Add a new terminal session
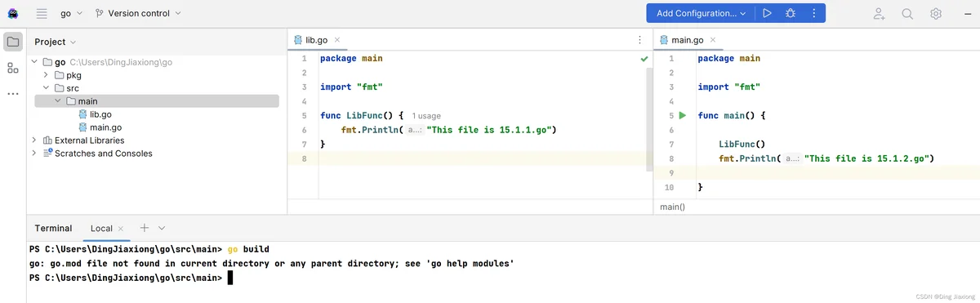Screen dimensions: 980x303 [x=144, y=228]
